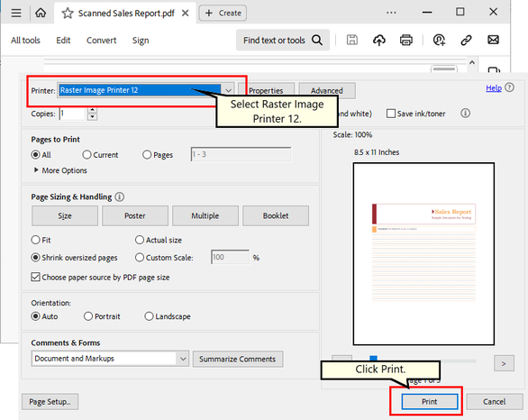Viewport: 528px width, 420px height.
Task: Open the share link icon
Action: pyautogui.click(x=466, y=40)
